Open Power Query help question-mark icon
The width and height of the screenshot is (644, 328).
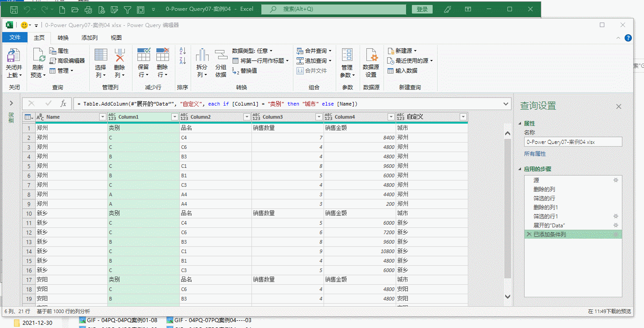[628, 38]
